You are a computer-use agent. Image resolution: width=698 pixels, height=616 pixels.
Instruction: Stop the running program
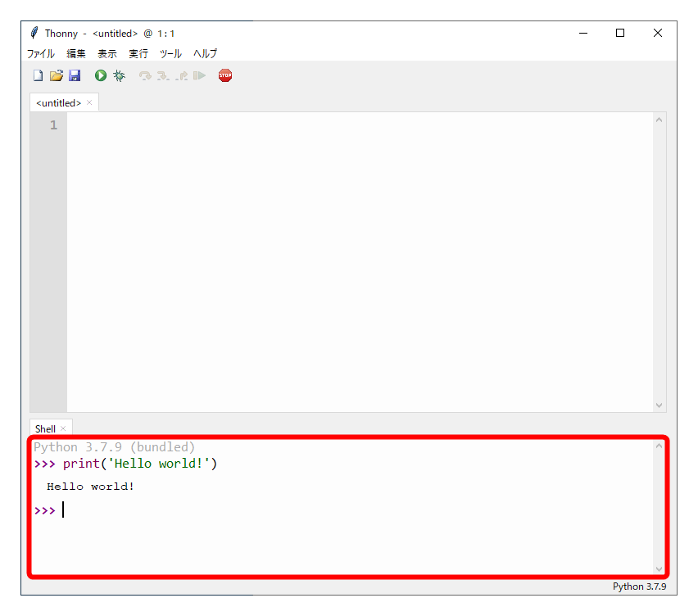click(x=225, y=75)
